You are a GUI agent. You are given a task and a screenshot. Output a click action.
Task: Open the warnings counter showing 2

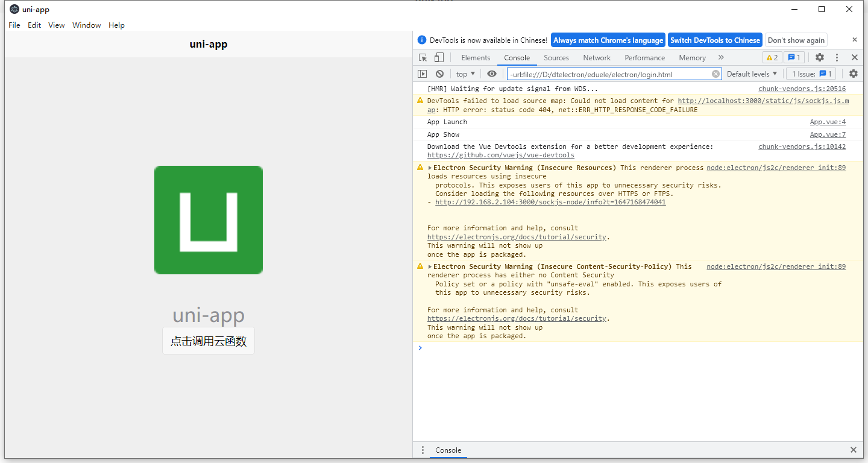(x=772, y=58)
